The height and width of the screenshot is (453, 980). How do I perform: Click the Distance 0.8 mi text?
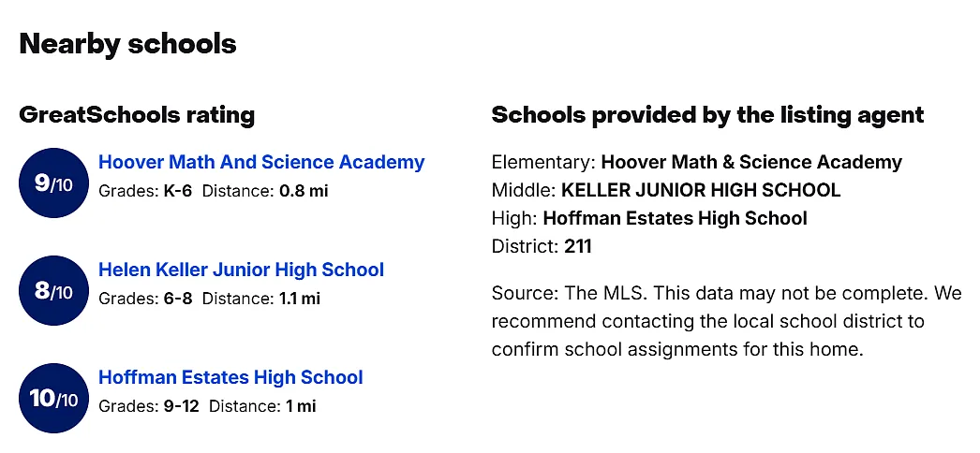[x=265, y=191]
